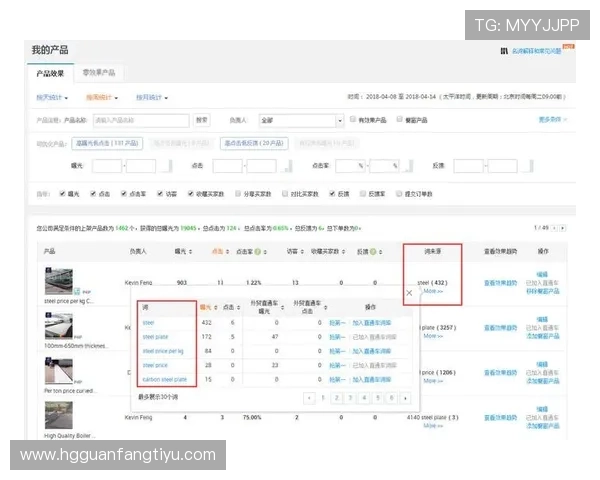
Task: Click the help icon next to 反馈 column header
Action: tap(373, 251)
